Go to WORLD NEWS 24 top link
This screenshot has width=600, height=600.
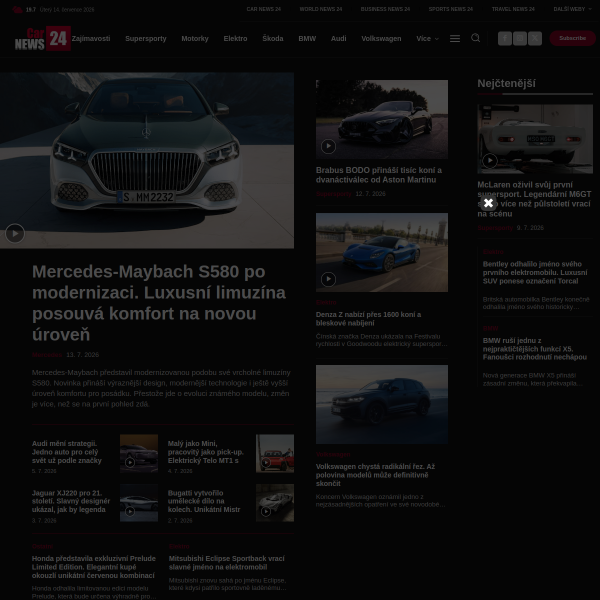(321, 9)
